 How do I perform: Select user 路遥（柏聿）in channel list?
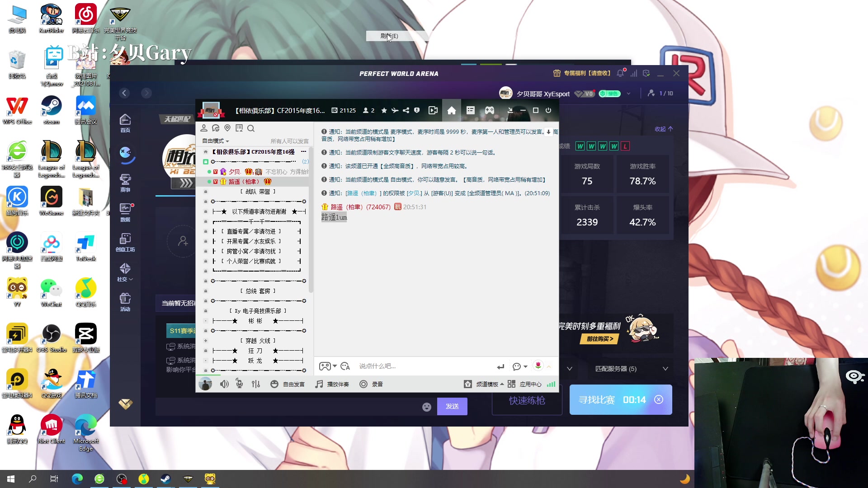tap(253, 182)
